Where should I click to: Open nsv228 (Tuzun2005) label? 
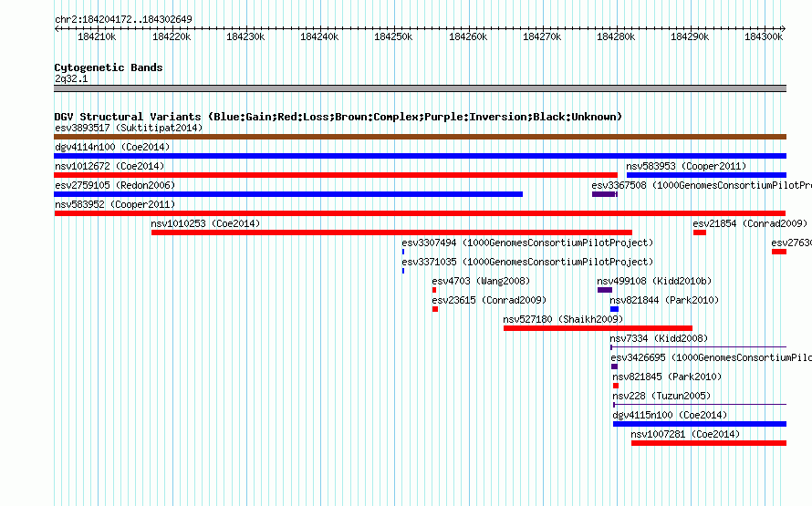click(661, 396)
